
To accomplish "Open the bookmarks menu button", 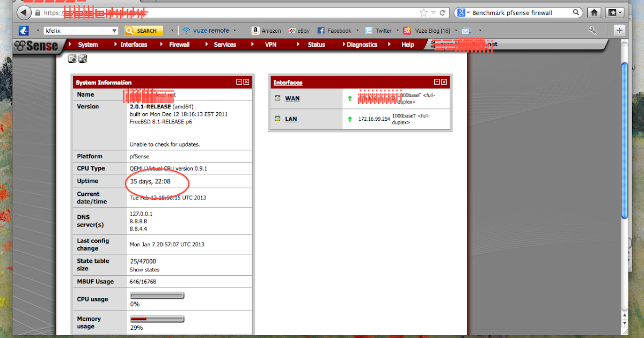I will click(614, 12).
